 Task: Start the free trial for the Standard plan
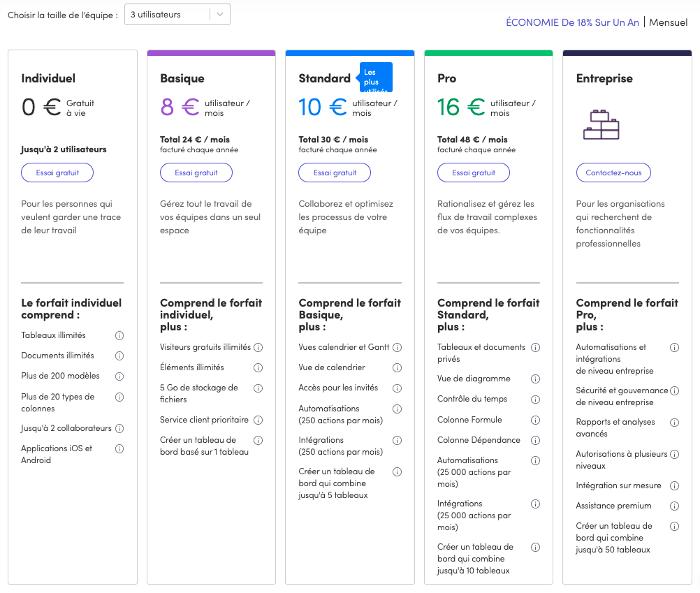click(335, 173)
